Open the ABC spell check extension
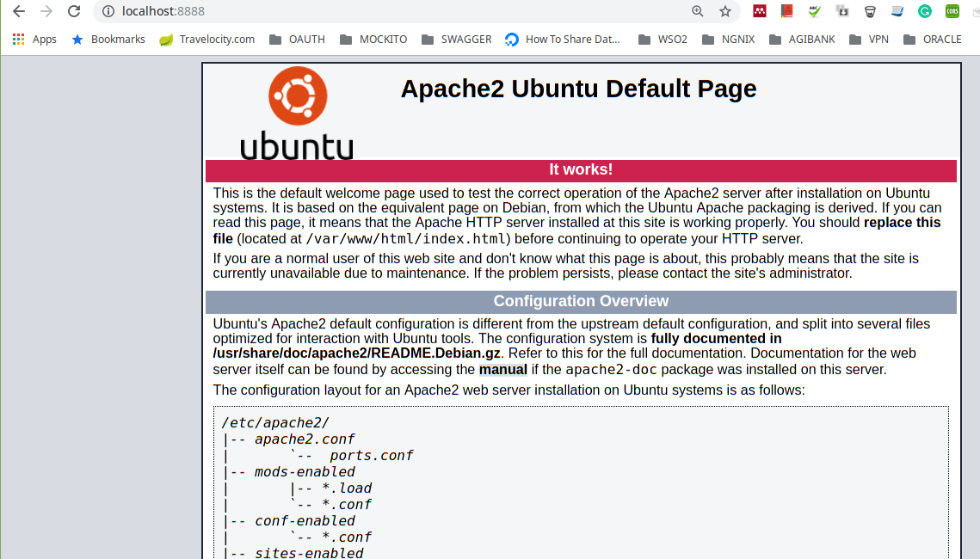980x559 pixels. pyautogui.click(x=815, y=11)
